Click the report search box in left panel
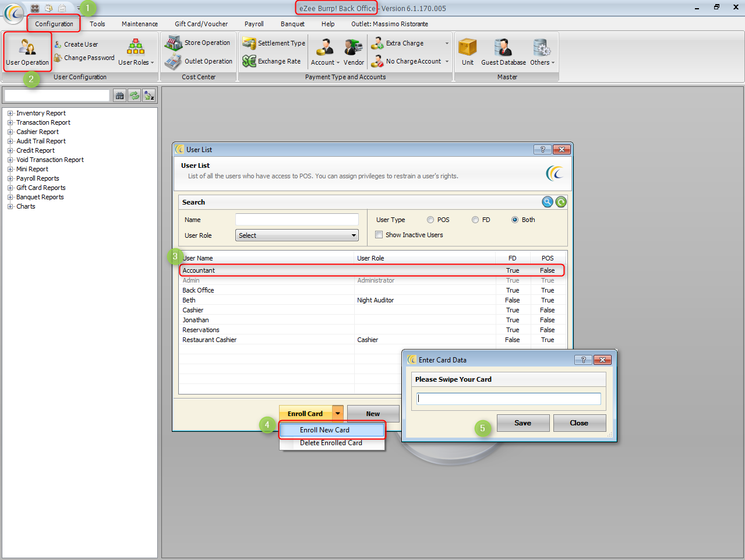The width and height of the screenshot is (745, 560). click(x=57, y=96)
